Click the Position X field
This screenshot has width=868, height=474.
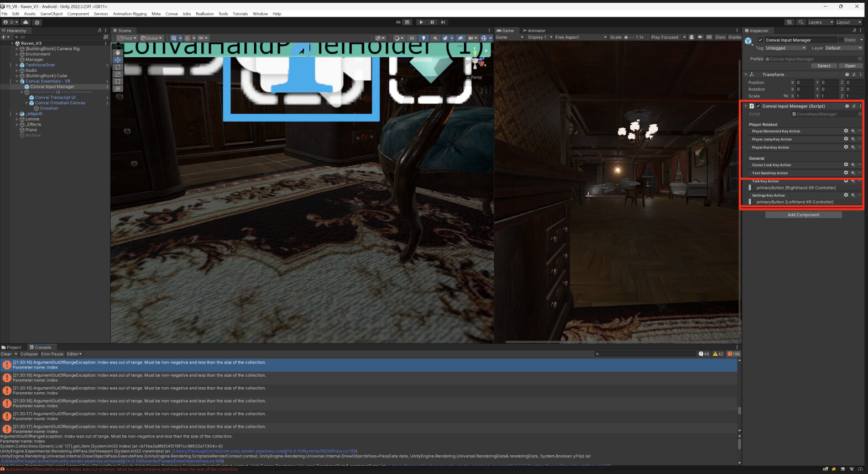805,82
